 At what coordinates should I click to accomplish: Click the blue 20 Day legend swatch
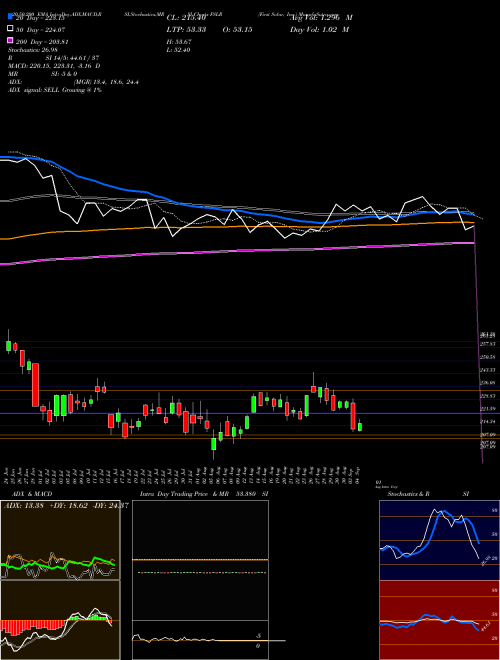10,18
